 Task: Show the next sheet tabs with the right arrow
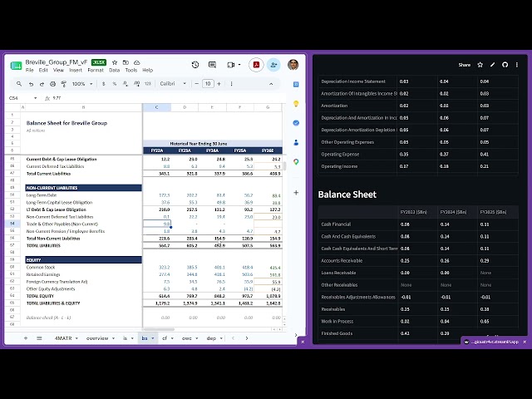tap(247, 338)
